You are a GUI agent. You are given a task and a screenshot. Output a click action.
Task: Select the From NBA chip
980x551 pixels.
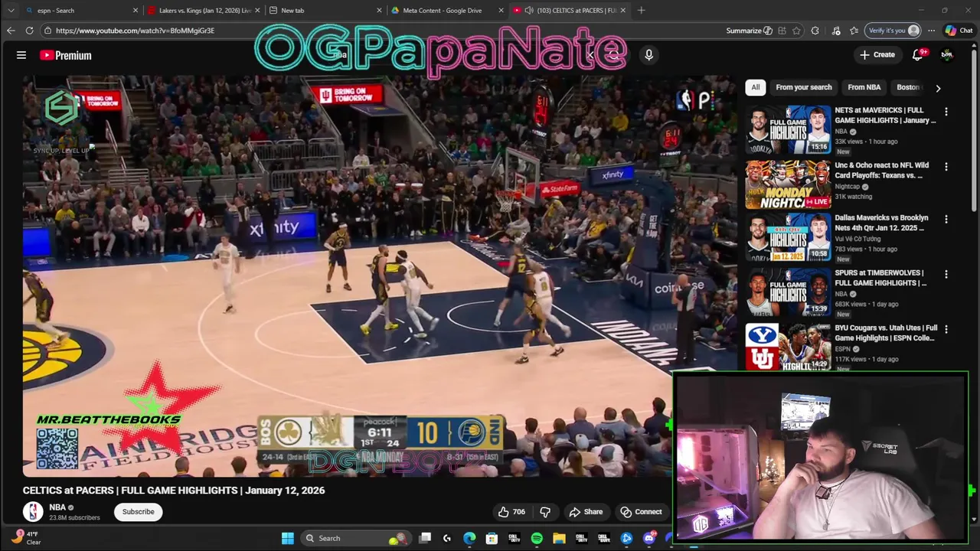864,87
